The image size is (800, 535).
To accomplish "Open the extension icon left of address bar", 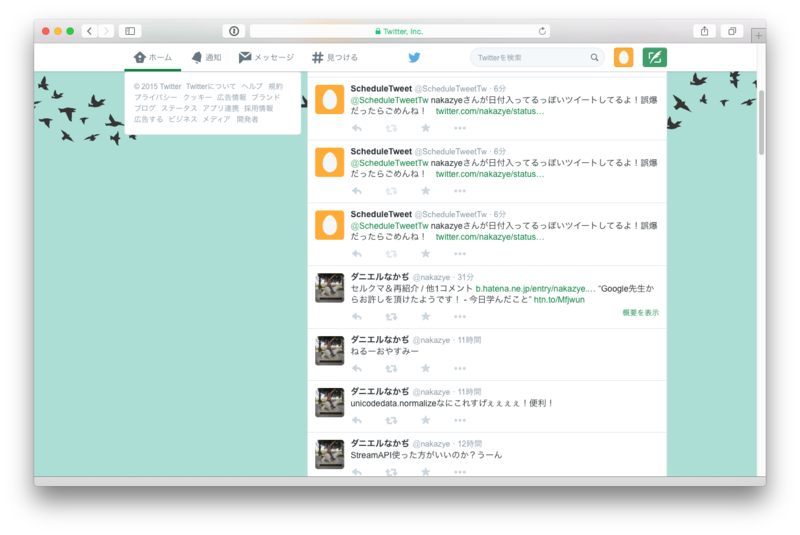I will [x=234, y=31].
